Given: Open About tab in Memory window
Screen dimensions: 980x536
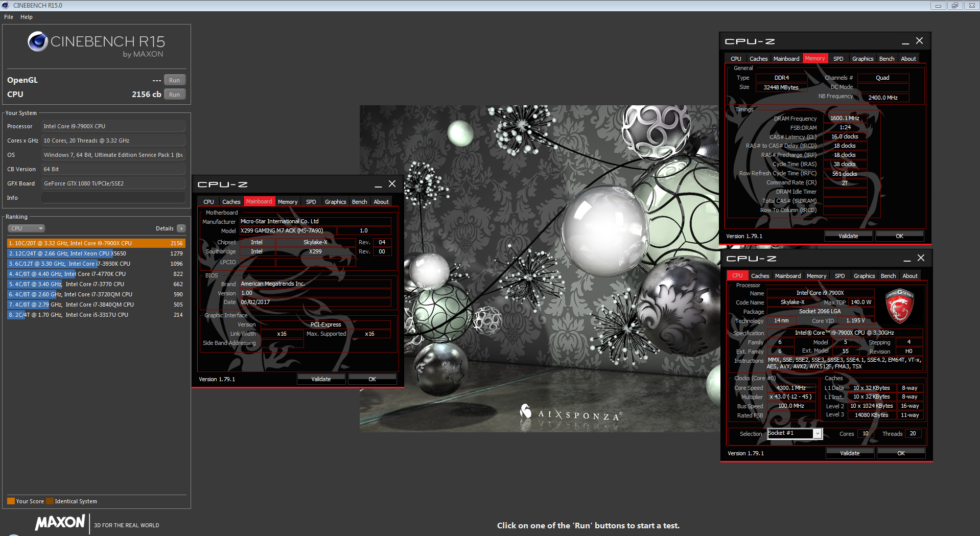Looking at the screenshot, I should (x=908, y=59).
